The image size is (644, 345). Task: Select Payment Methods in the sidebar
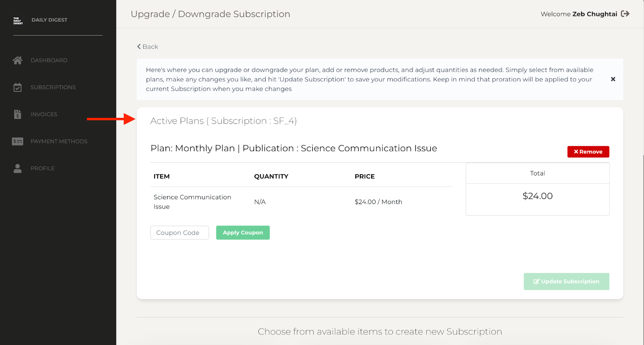coord(59,141)
